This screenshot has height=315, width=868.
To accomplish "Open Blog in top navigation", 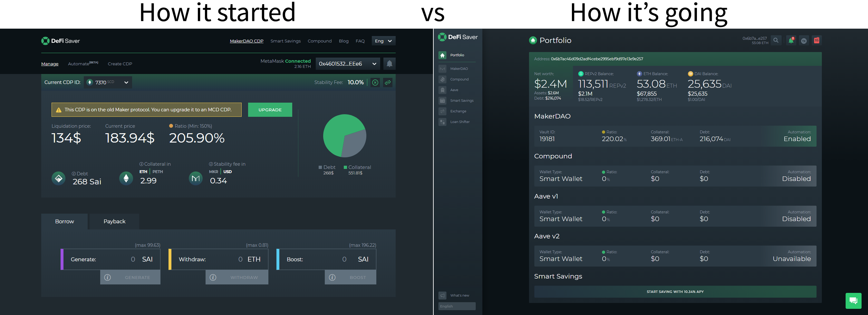I will click(344, 41).
